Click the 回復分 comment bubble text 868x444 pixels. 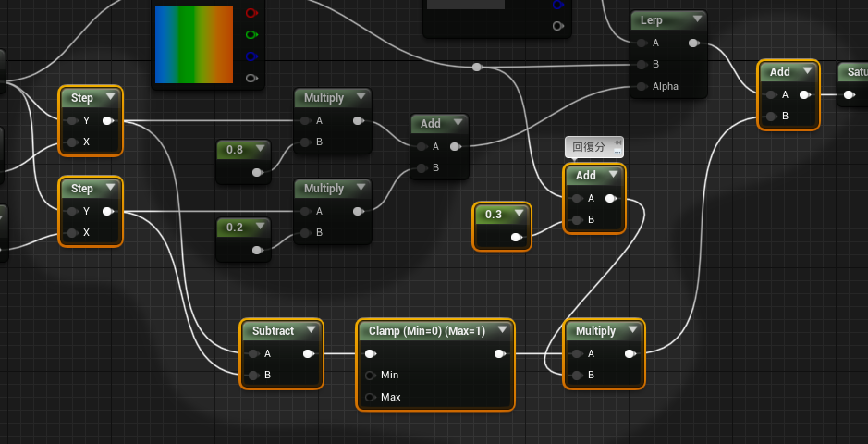click(x=589, y=147)
